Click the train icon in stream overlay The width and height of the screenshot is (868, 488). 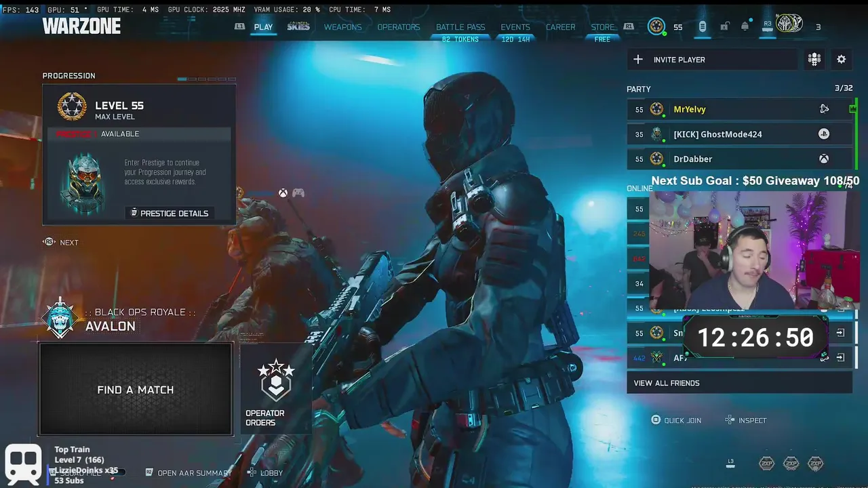[x=23, y=465]
